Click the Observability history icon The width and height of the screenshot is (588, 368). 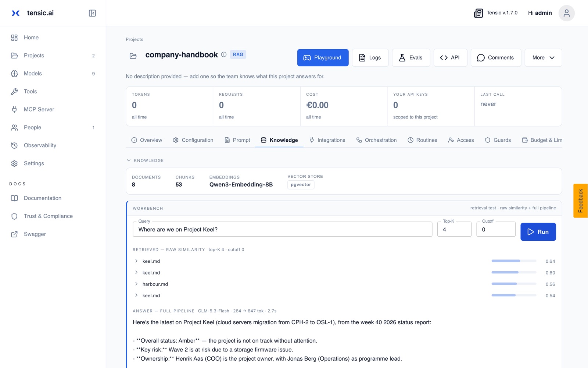14,146
